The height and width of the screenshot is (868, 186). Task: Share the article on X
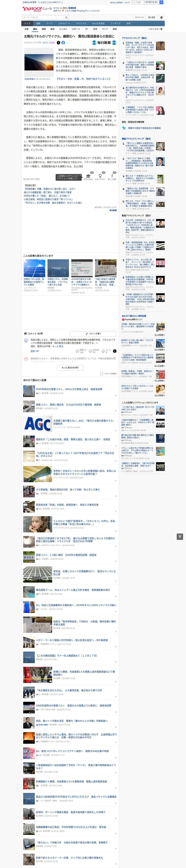[x=58, y=43]
